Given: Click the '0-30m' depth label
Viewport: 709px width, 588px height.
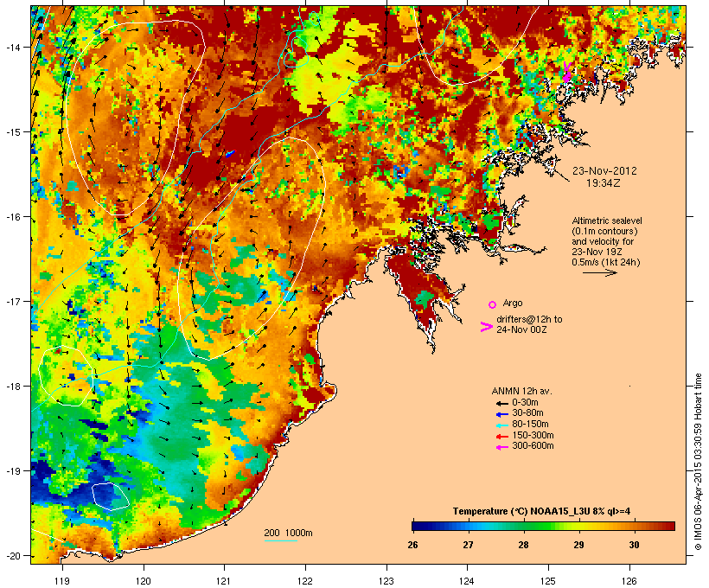Looking at the screenshot, I should 525,403.
